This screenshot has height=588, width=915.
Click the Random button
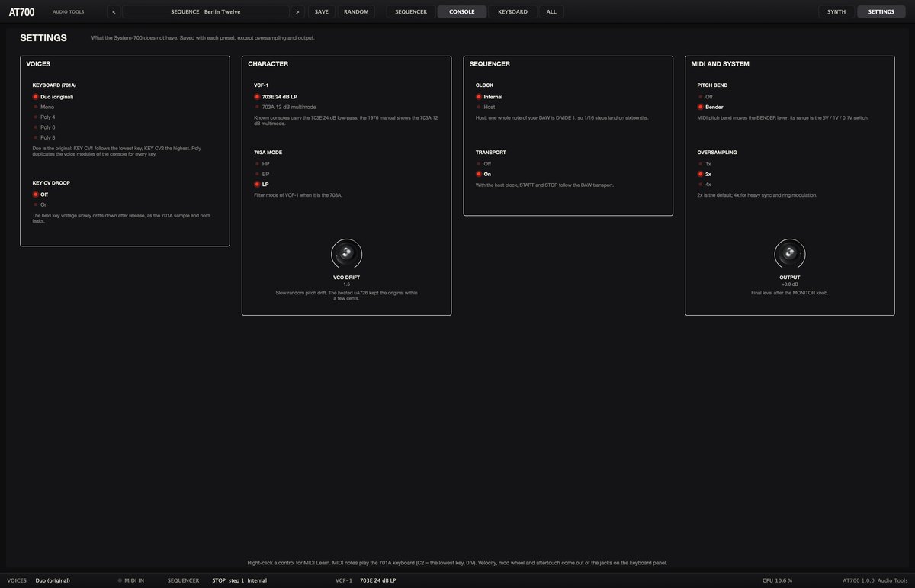[x=356, y=11]
